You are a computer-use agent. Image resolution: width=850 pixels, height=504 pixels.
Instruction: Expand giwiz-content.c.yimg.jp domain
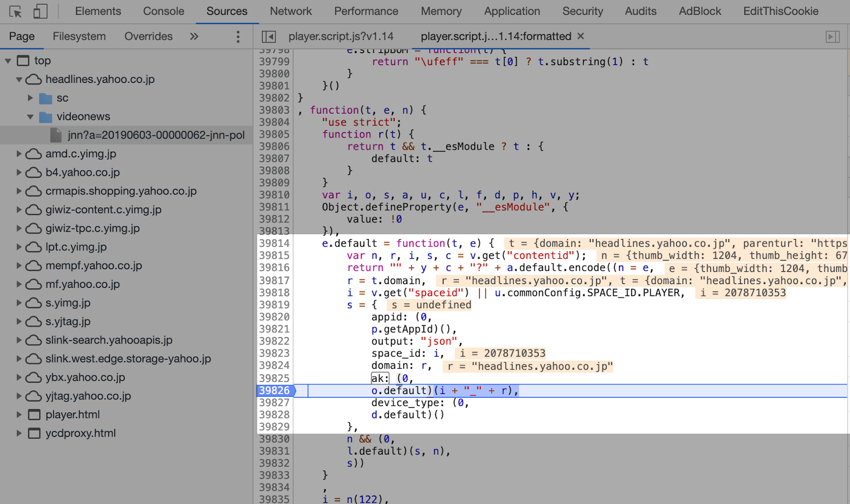(19, 209)
